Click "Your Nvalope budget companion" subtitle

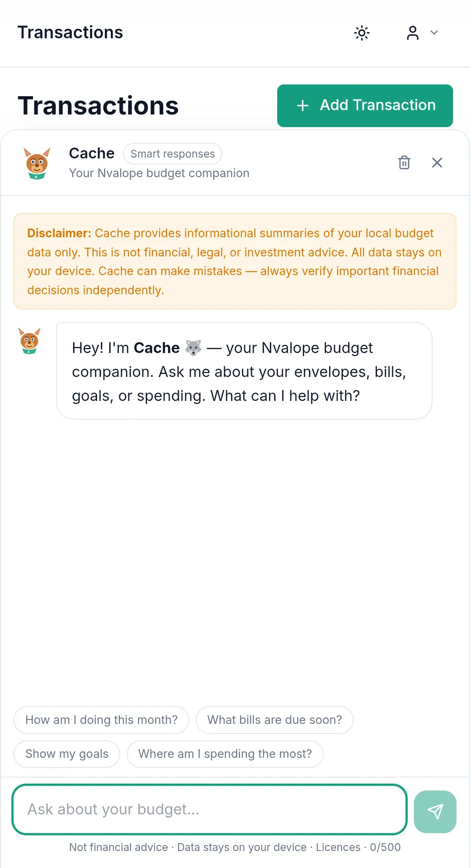pyautogui.click(x=159, y=173)
